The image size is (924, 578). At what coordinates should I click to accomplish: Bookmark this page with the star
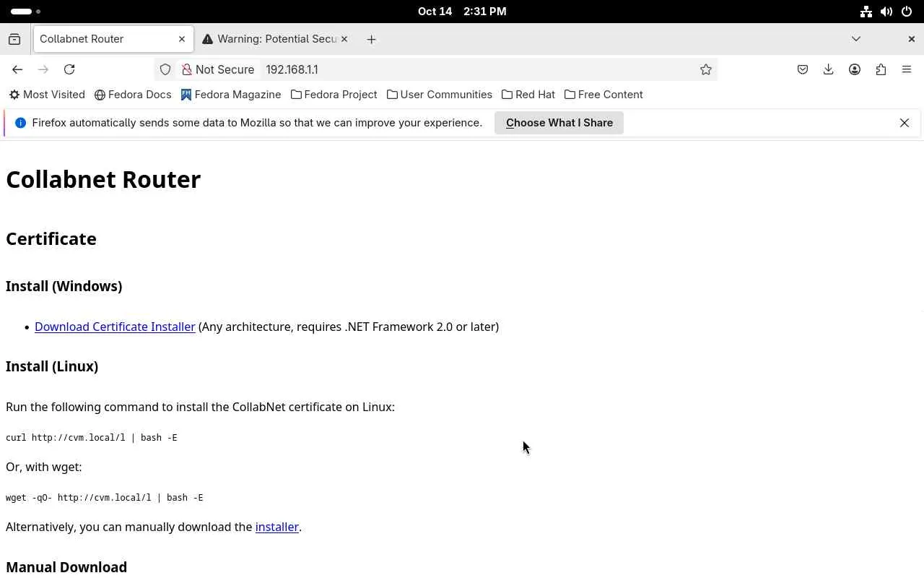[706, 69]
